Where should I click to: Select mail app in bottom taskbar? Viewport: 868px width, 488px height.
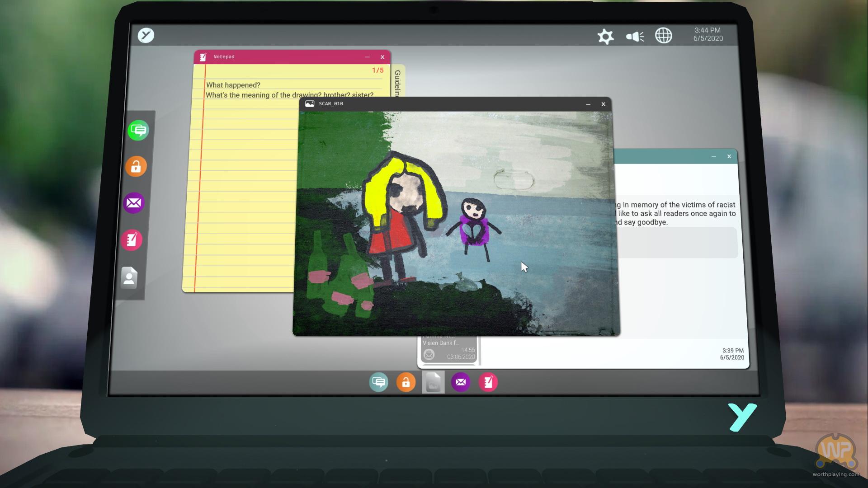pos(461,382)
